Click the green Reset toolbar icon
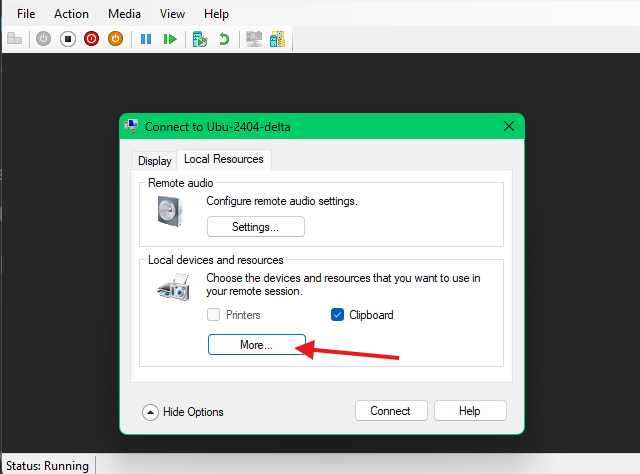 coord(170,39)
